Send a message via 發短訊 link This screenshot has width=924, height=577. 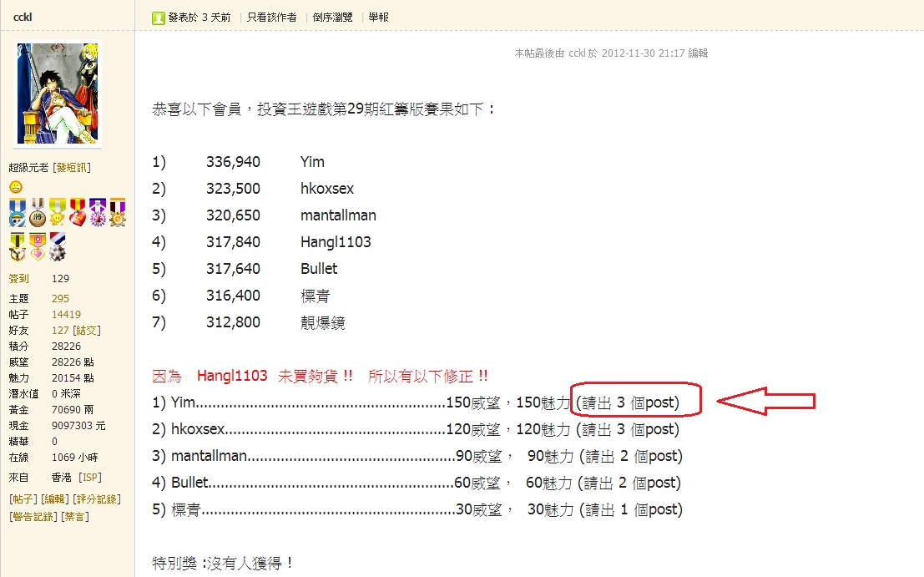tap(73, 168)
